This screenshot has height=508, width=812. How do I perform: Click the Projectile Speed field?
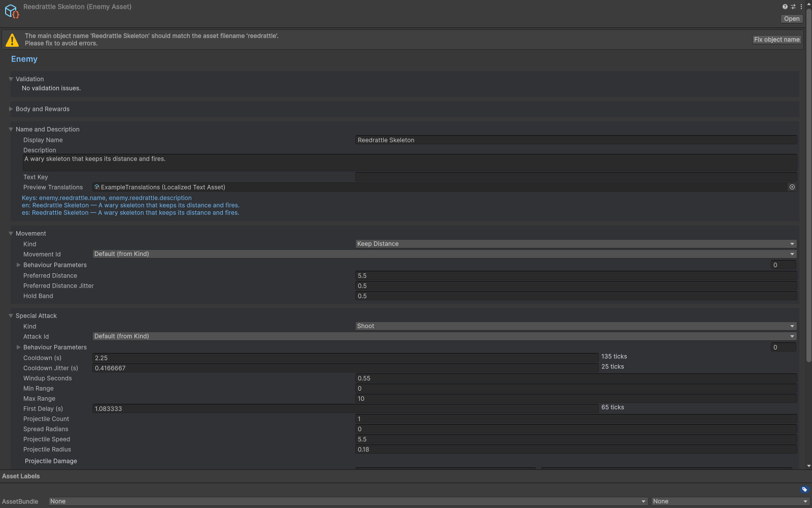coord(576,439)
